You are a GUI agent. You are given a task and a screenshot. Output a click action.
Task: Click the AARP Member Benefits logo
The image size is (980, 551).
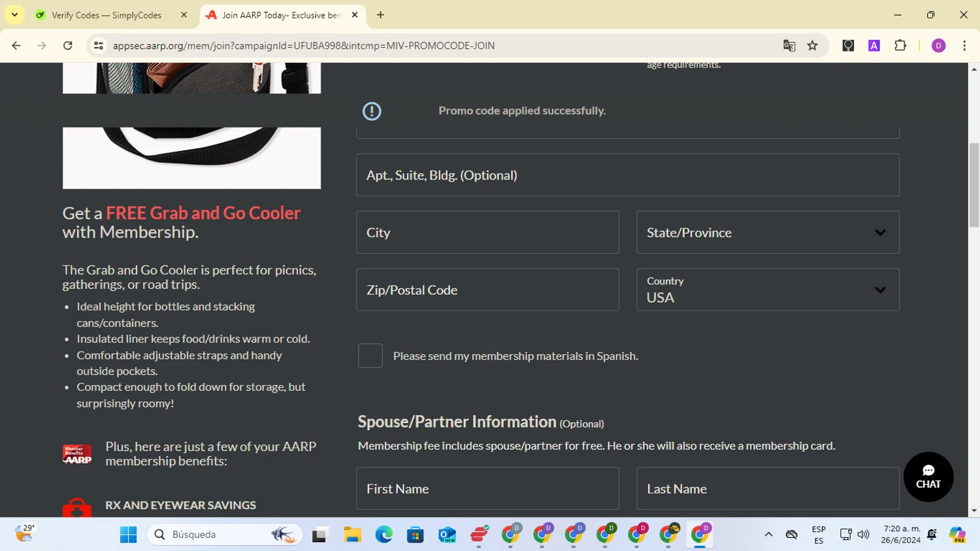(x=77, y=454)
